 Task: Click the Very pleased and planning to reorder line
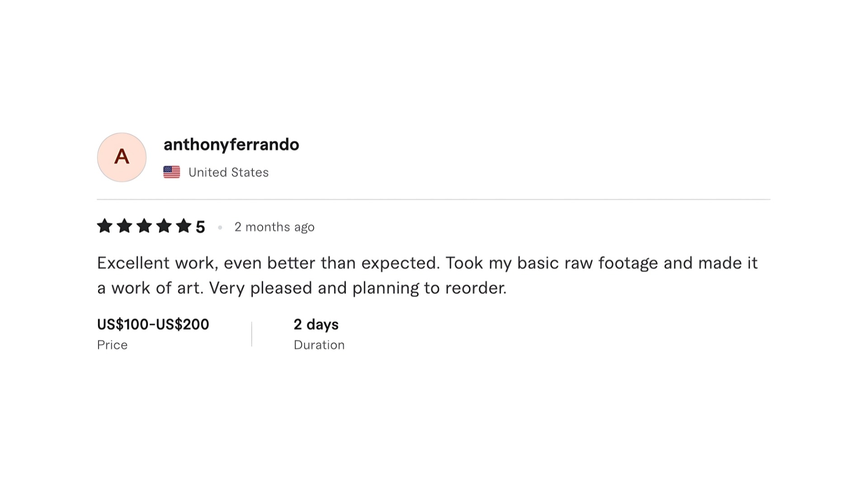[x=358, y=288]
